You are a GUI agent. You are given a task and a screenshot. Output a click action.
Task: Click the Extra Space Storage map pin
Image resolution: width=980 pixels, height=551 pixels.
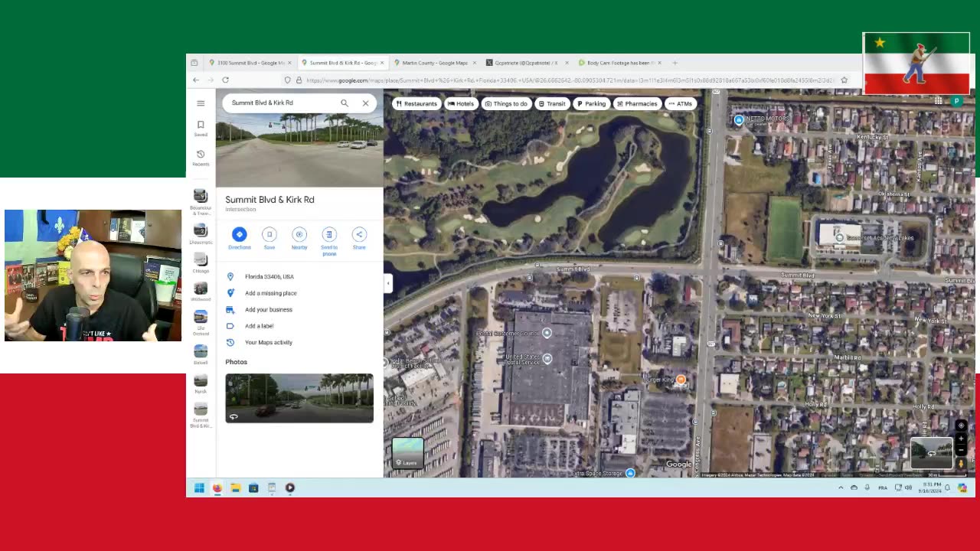[x=630, y=474]
